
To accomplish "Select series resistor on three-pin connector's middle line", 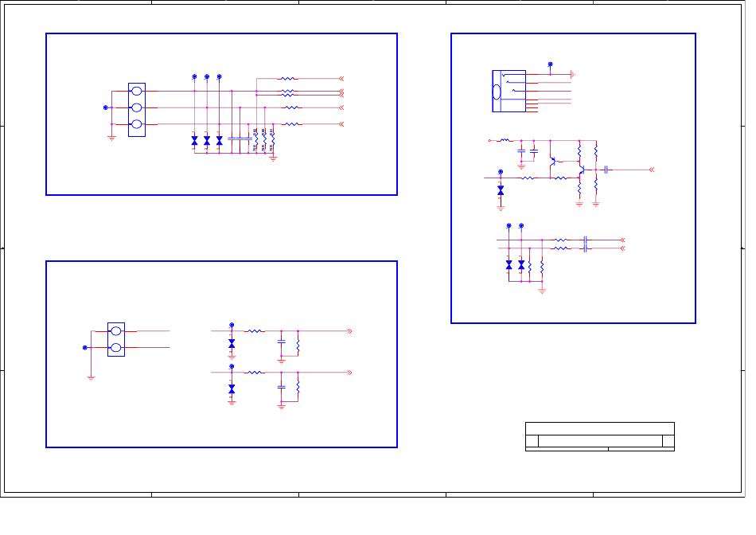I will [x=292, y=107].
